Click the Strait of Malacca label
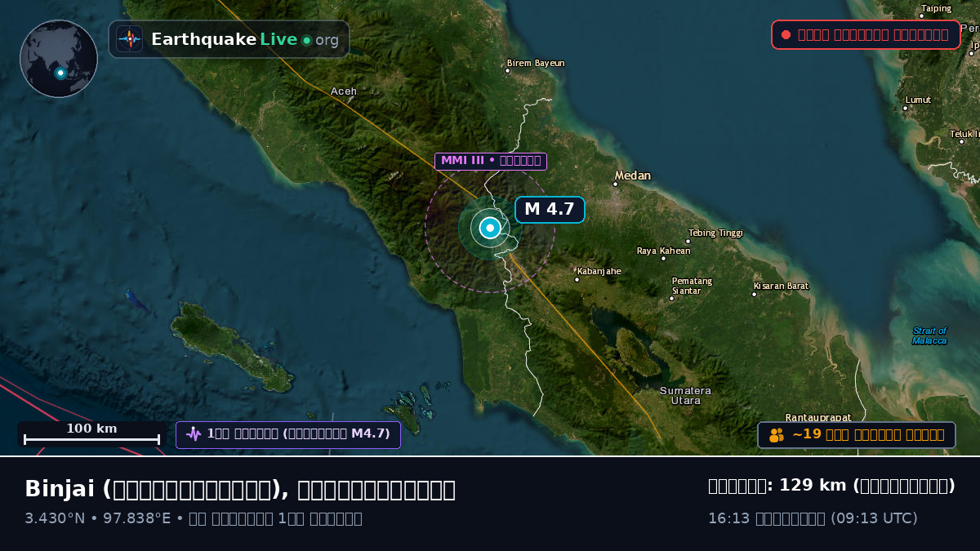Viewport: 980px width, 551px height. (929, 335)
